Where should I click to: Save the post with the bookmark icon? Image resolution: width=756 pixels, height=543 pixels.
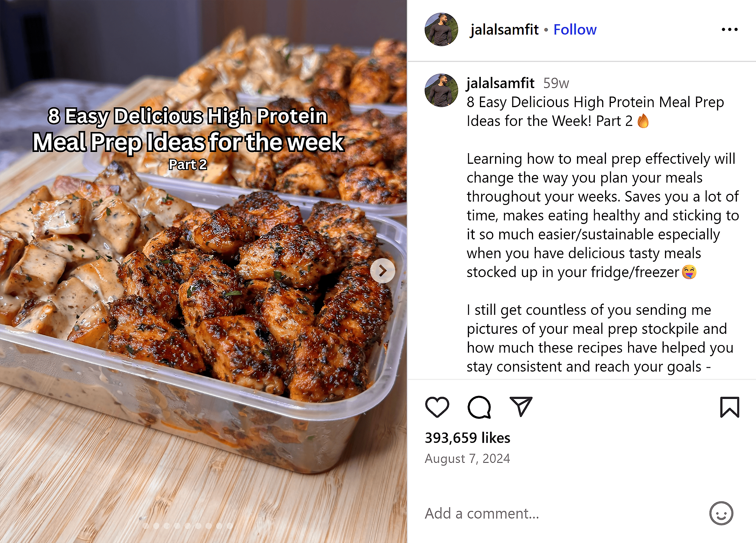[x=729, y=408]
